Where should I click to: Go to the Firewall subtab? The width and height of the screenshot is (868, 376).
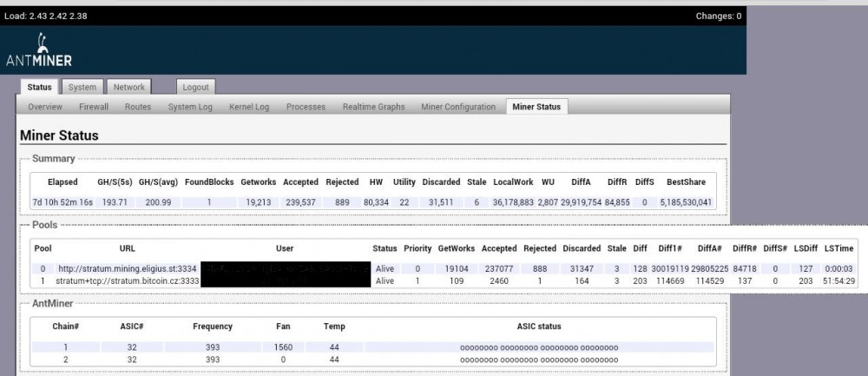pyautogui.click(x=94, y=107)
